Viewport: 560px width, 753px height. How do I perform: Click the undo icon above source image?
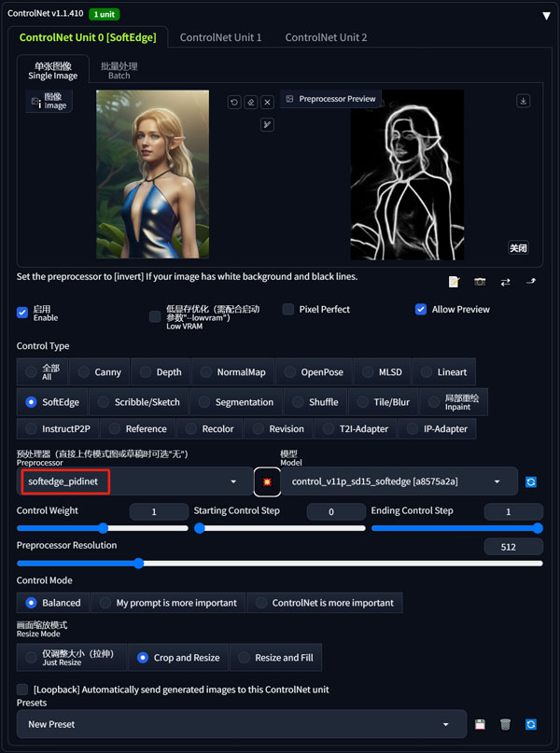pos(234,102)
